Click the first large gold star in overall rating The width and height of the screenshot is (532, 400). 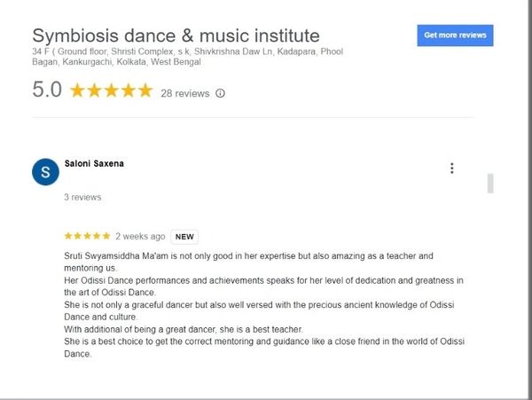click(77, 90)
